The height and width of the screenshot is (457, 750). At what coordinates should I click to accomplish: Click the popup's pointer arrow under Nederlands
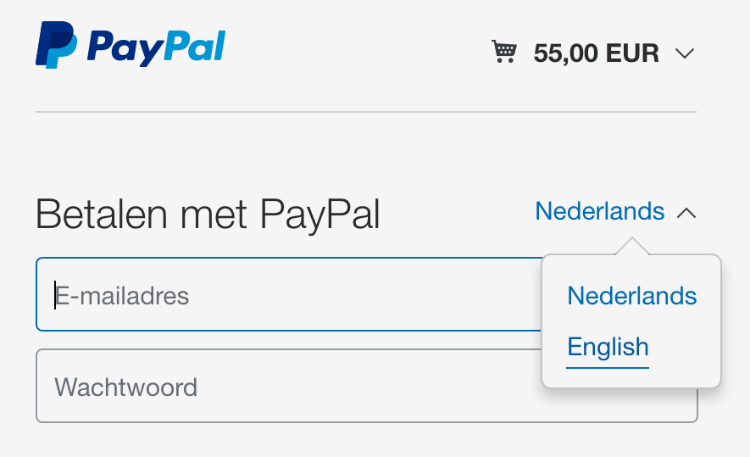click(x=632, y=246)
